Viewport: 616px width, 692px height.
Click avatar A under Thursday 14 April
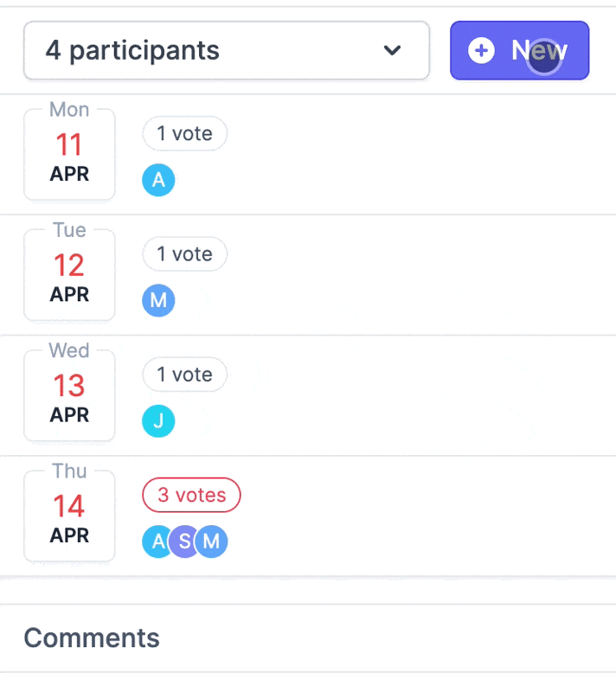[157, 542]
